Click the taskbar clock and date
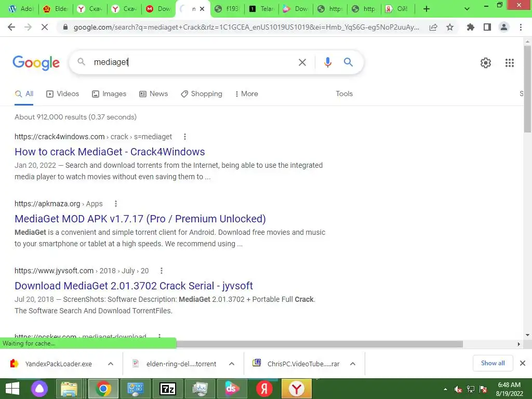The width and height of the screenshot is (532, 399). (509, 389)
